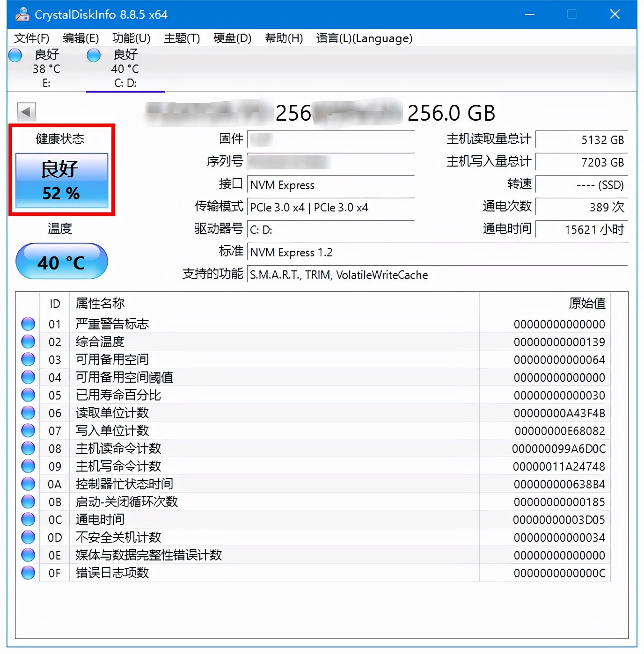Click the 序列号 serial number field
Image resolution: width=644 pixels, height=654 pixels.
pos(330,161)
